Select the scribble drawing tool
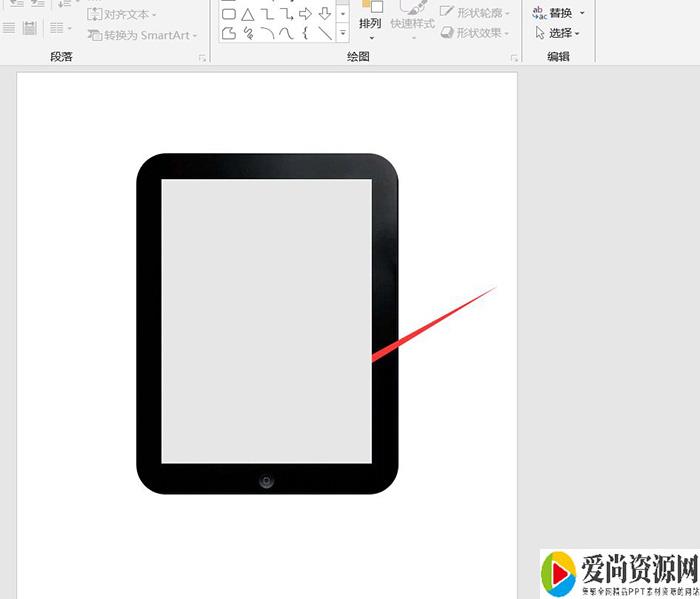The image size is (700, 599). [248, 33]
